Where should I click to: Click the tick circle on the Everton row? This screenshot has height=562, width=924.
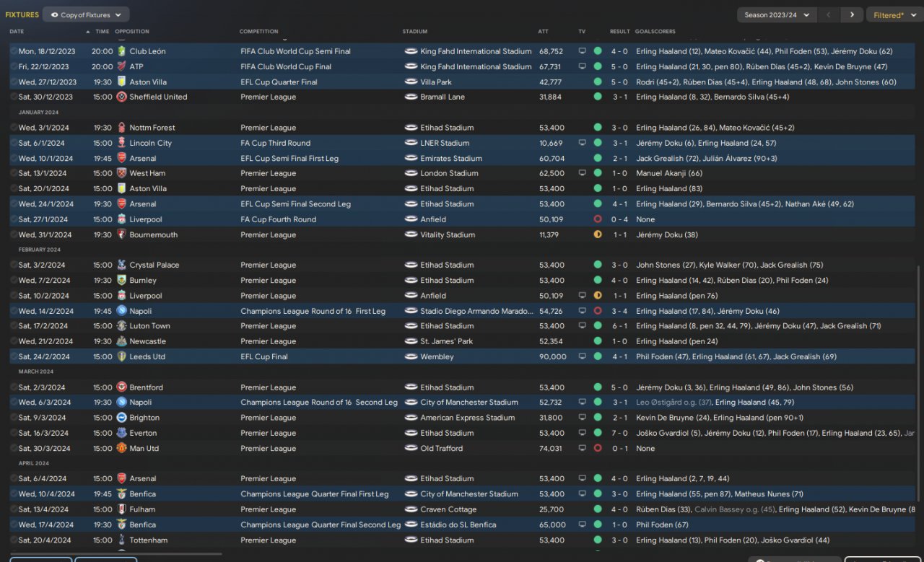[13, 433]
